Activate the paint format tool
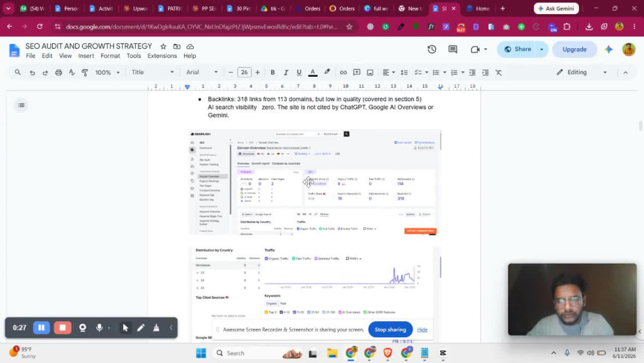This screenshot has width=644, height=363. (x=85, y=72)
